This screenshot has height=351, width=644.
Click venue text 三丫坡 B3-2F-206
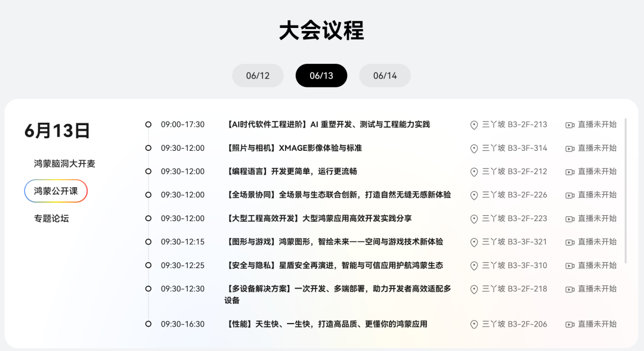pyautogui.click(x=514, y=324)
